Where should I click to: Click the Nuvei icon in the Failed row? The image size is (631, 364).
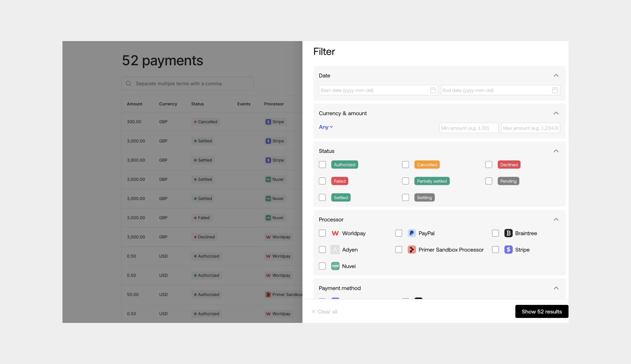268,218
